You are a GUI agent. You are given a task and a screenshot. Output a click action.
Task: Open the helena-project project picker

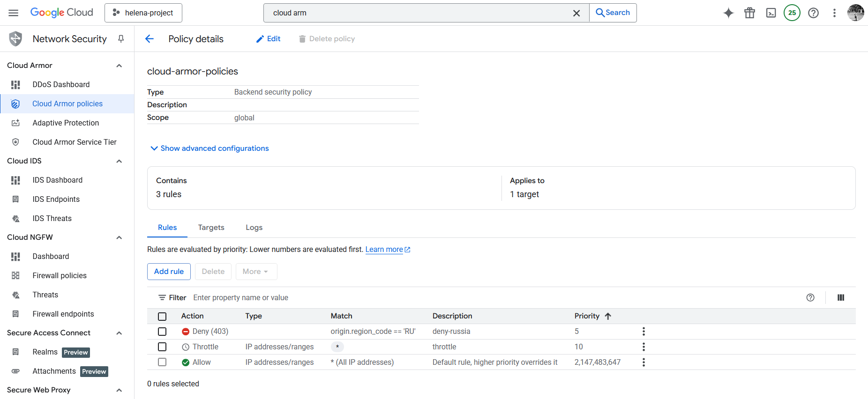143,13
